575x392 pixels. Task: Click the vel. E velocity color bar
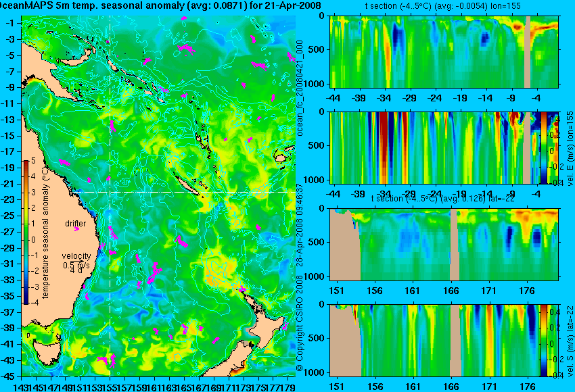(x=543, y=147)
